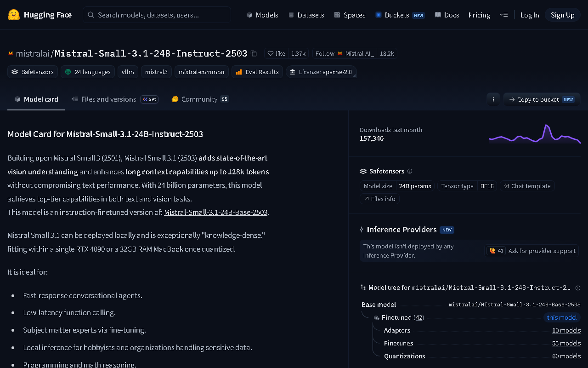Open the License: apache-2.0 tag
Viewport: 588px width, 368px height.
click(321, 72)
